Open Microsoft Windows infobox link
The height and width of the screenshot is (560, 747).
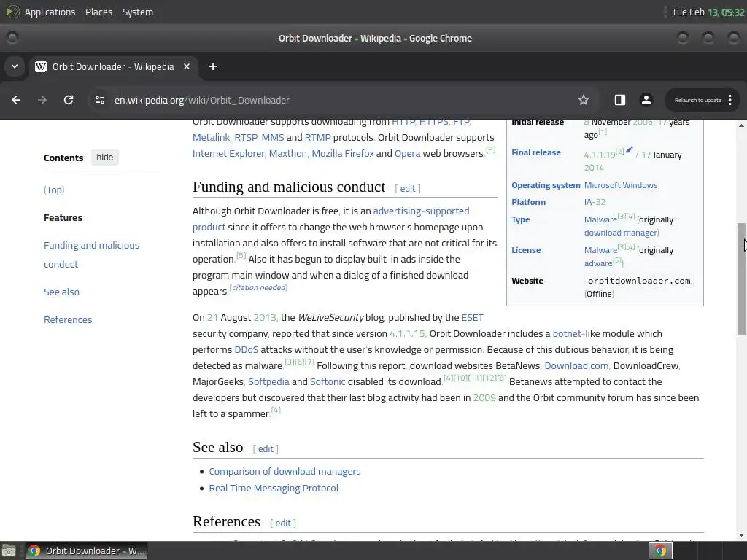click(621, 185)
